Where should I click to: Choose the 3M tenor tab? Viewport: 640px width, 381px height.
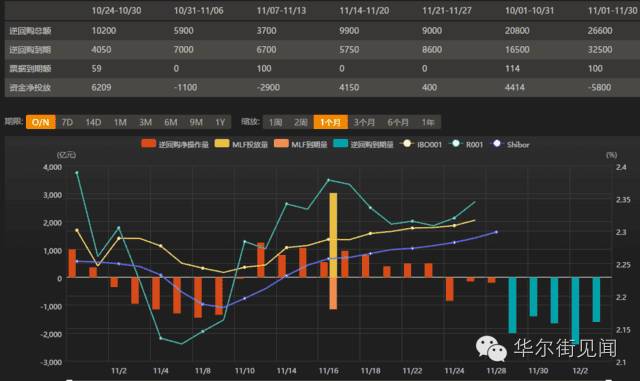(145, 122)
